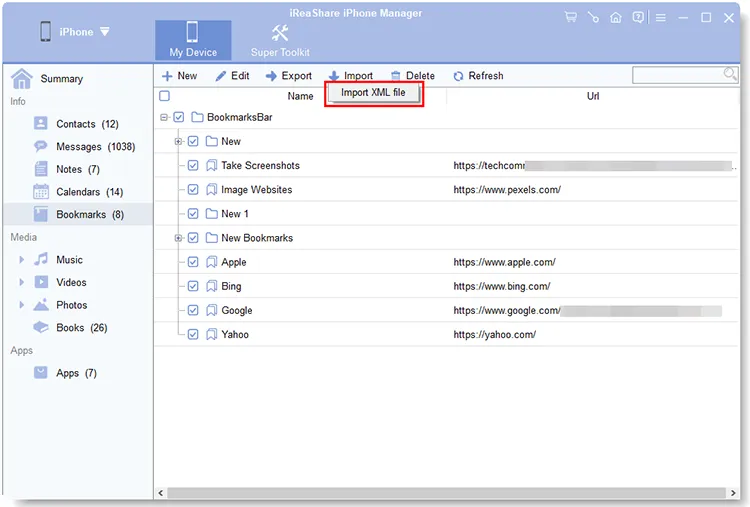Select the https://www.pexels.com/ URL cell

(507, 189)
